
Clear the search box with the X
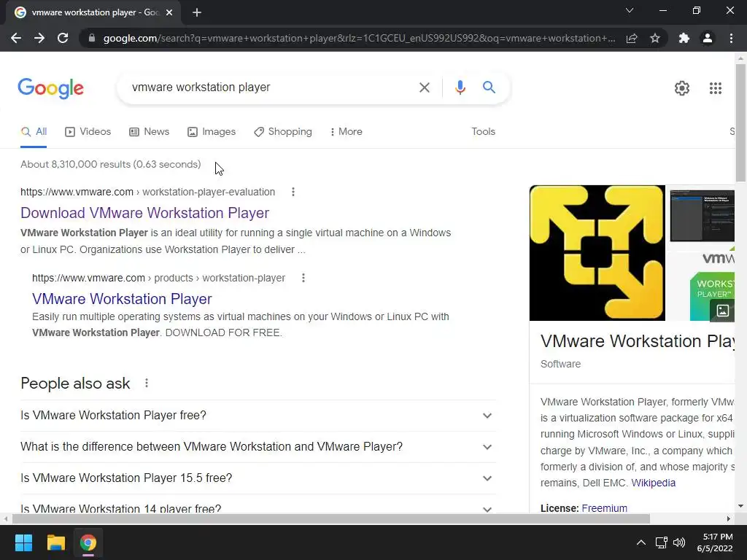click(x=424, y=87)
